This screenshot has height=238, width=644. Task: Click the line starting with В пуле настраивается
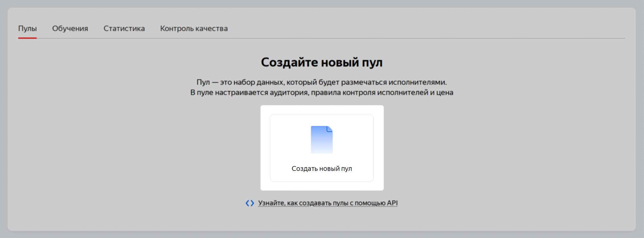(x=322, y=92)
